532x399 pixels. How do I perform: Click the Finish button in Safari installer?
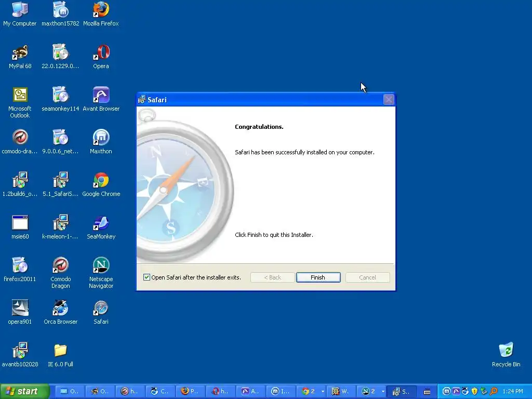318,277
